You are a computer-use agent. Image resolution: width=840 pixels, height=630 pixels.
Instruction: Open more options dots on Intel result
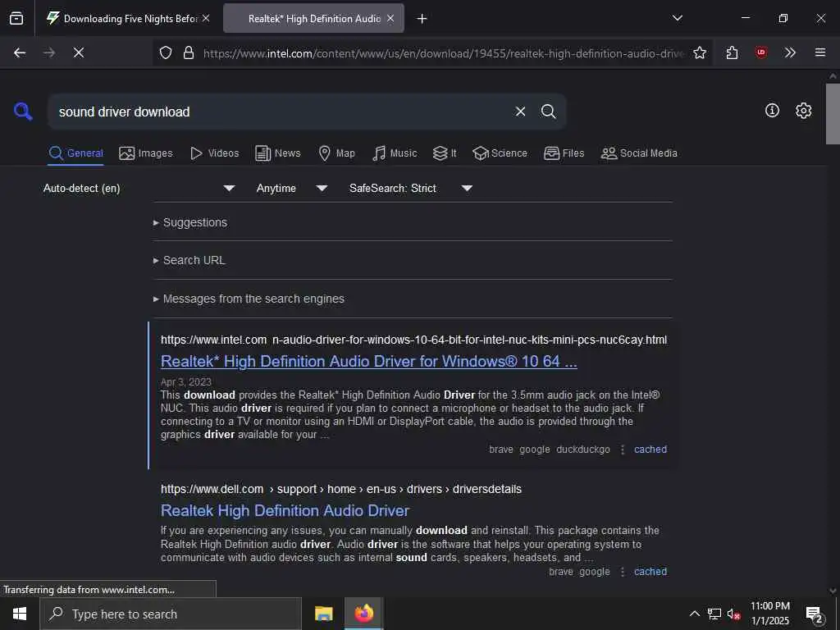(622, 450)
